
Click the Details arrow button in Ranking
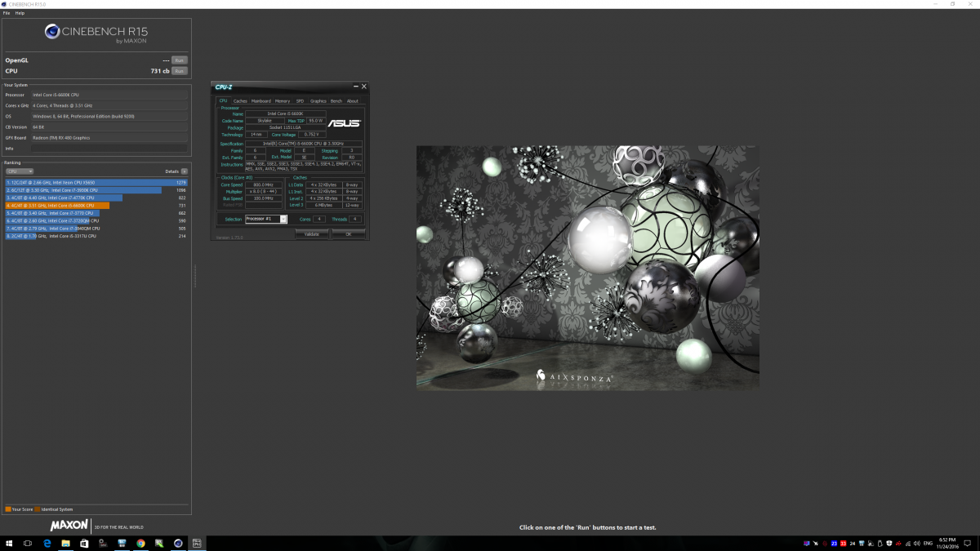[x=185, y=171]
